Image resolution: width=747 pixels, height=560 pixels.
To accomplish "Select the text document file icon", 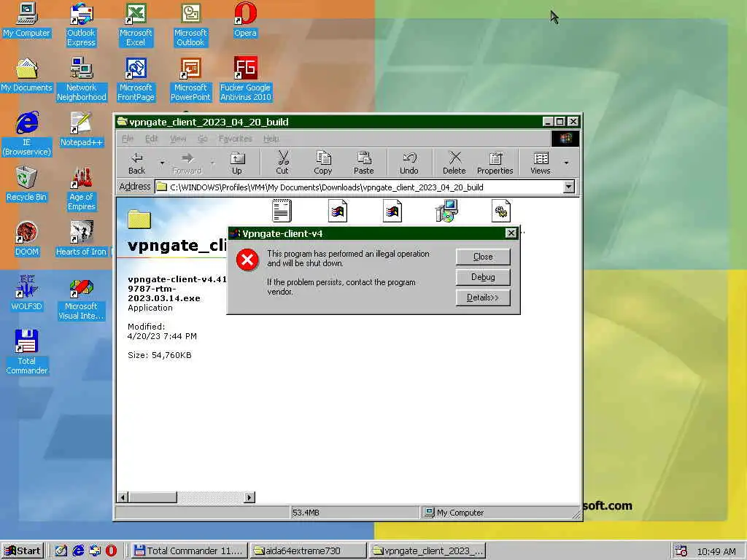I will [x=282, y=211].
